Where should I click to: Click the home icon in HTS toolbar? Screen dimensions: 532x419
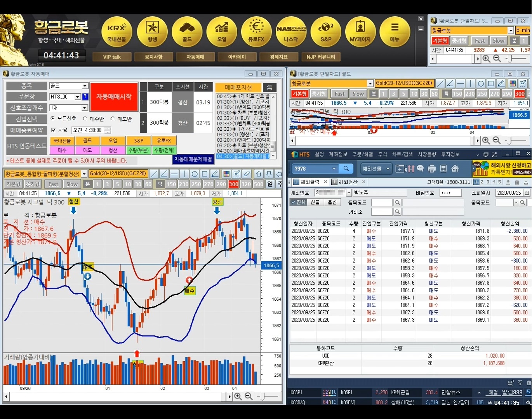click(x=455, y=169)
